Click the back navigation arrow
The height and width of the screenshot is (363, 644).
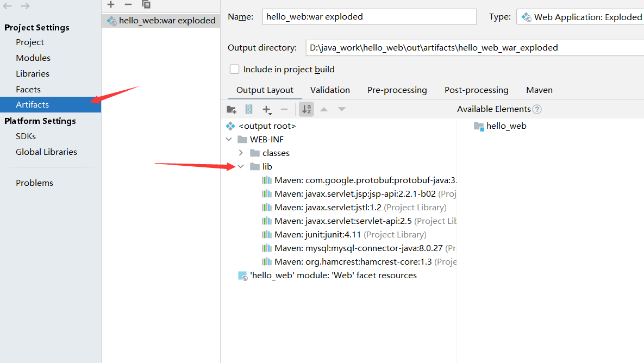tap(8, 6)
